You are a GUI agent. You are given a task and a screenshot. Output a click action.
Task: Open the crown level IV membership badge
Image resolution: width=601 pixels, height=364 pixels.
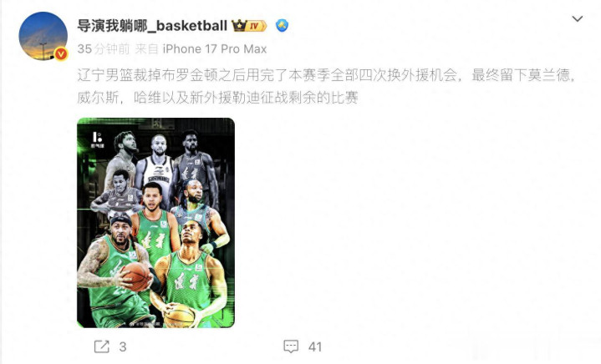[x=249, y=26]
